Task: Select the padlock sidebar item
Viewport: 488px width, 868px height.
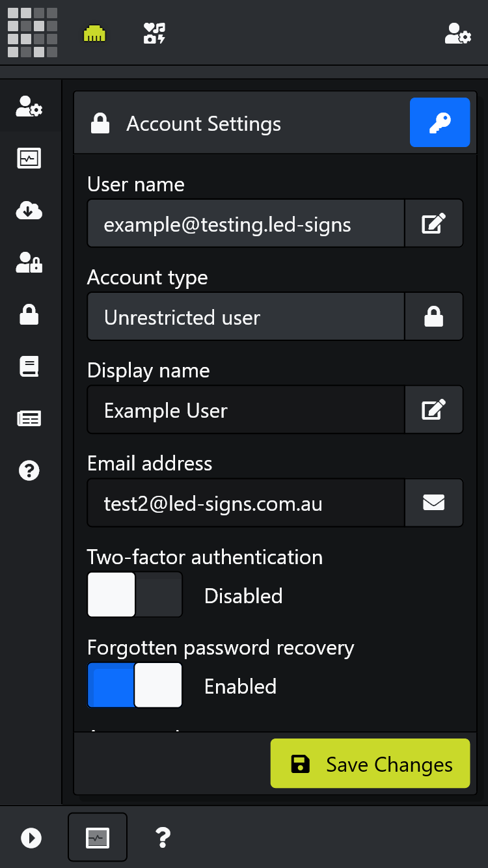Action: click(29, 315)
